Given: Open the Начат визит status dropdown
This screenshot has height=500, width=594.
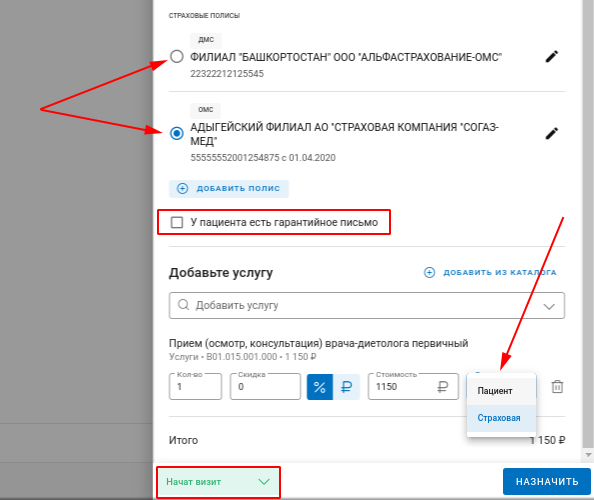Looking at the screenshot, I should point(218,482).
